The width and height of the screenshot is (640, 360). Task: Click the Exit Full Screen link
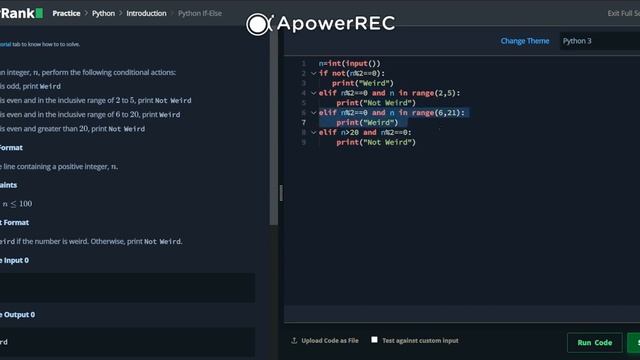(x=624, y=13)
